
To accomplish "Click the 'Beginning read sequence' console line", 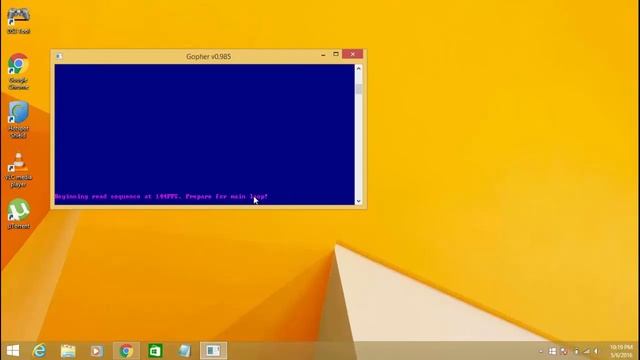I will [161, 196].
